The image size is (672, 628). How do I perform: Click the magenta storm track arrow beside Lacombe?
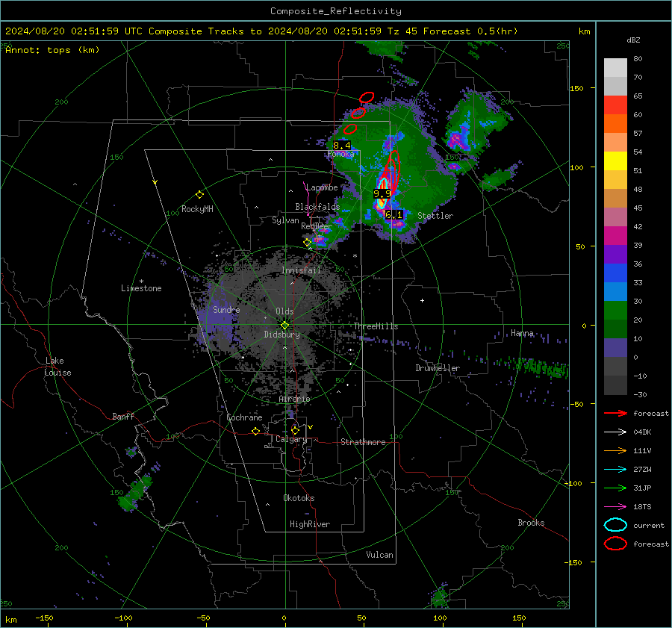(306, 199)
